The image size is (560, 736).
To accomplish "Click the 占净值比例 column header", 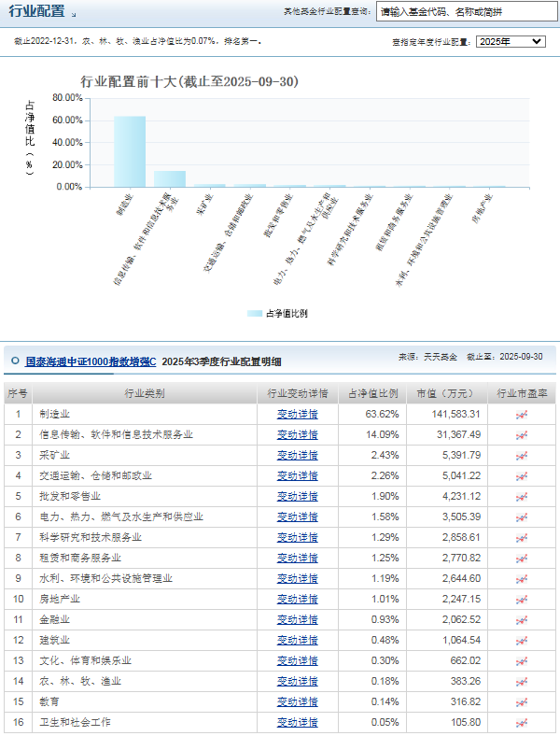I will tap(372, 393).
